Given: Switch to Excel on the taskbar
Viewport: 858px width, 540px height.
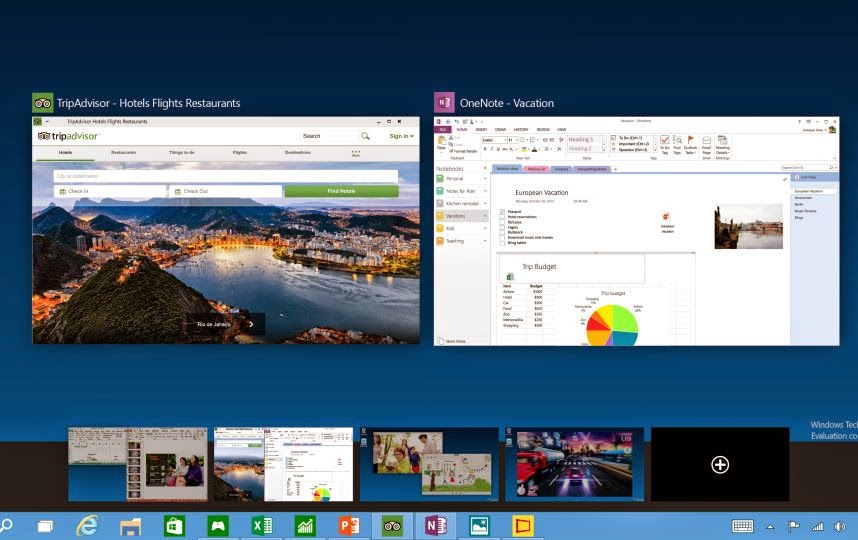Looking at the screenshot, I should [262, 526].
